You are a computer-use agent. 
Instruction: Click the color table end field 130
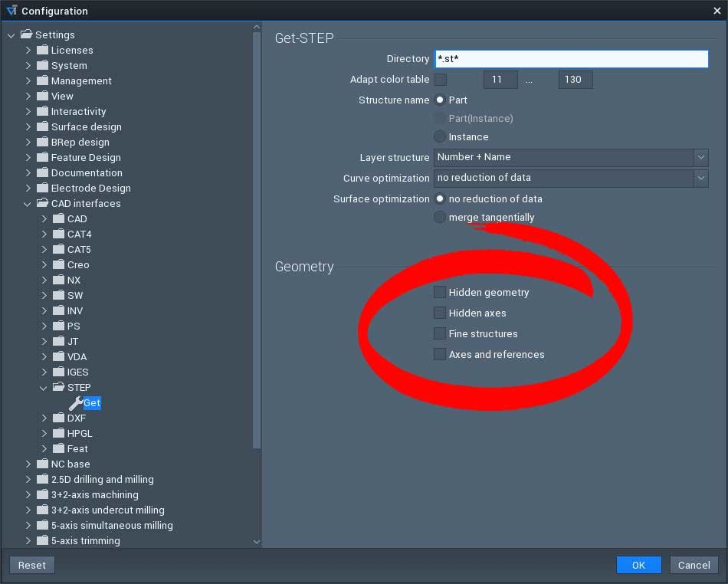tap(576, 80)
